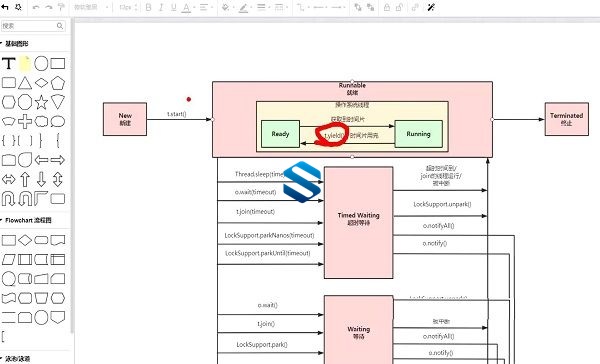Click the undo arrow in toolbar
Viewport: 600px width, 364px height.
(36, 7)
